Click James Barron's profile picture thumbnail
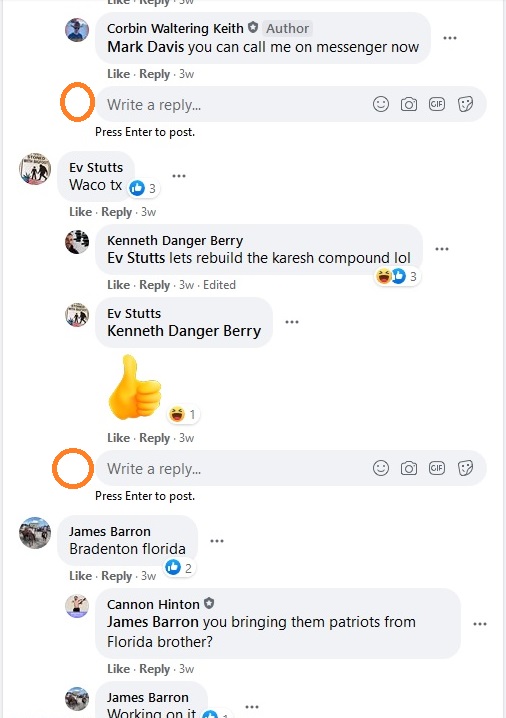 coord(35,533)
